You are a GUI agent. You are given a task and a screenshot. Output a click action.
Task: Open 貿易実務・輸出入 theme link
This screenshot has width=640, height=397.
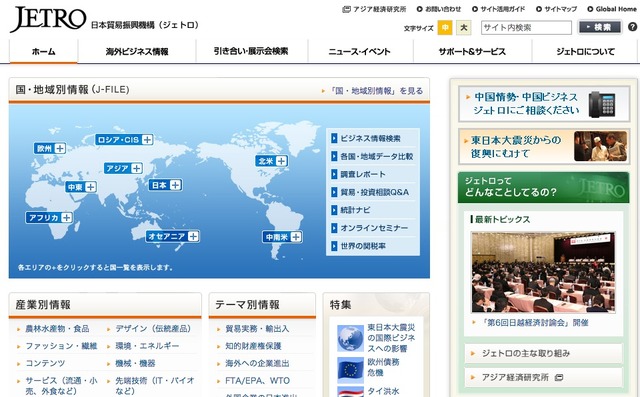coord(257,329)
